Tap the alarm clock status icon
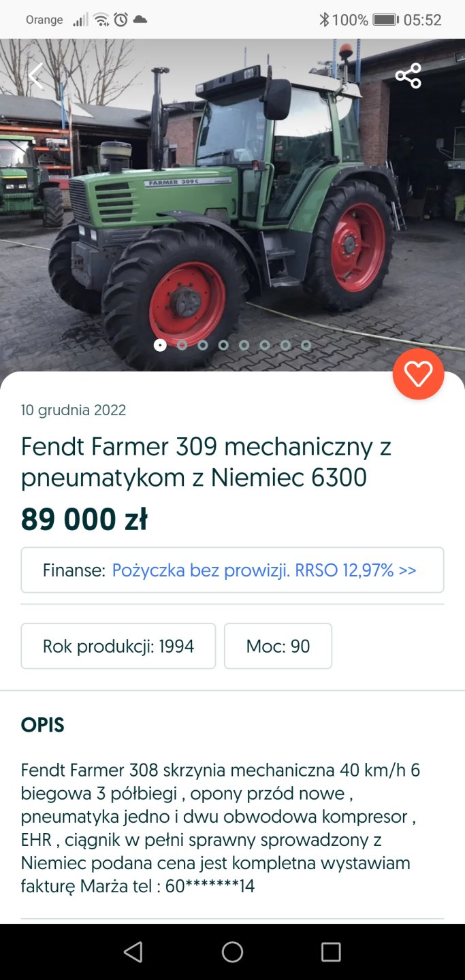 click(x=121, y=20)
